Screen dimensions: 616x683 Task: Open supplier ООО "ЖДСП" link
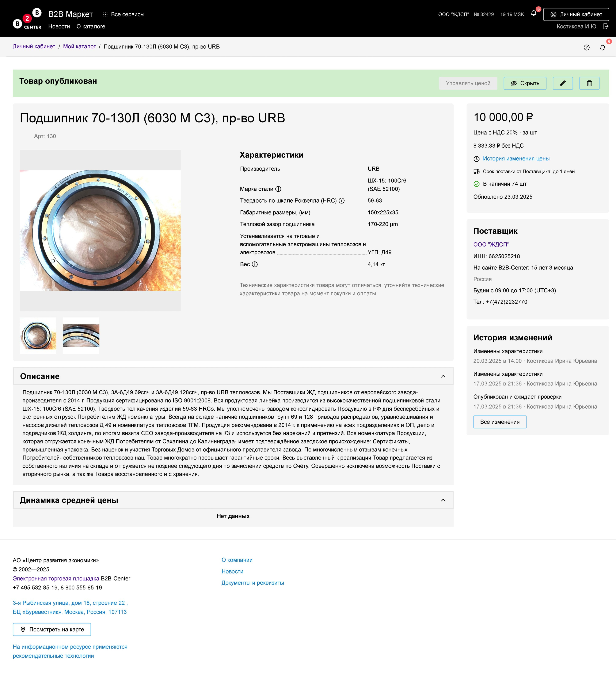point(491,244)
